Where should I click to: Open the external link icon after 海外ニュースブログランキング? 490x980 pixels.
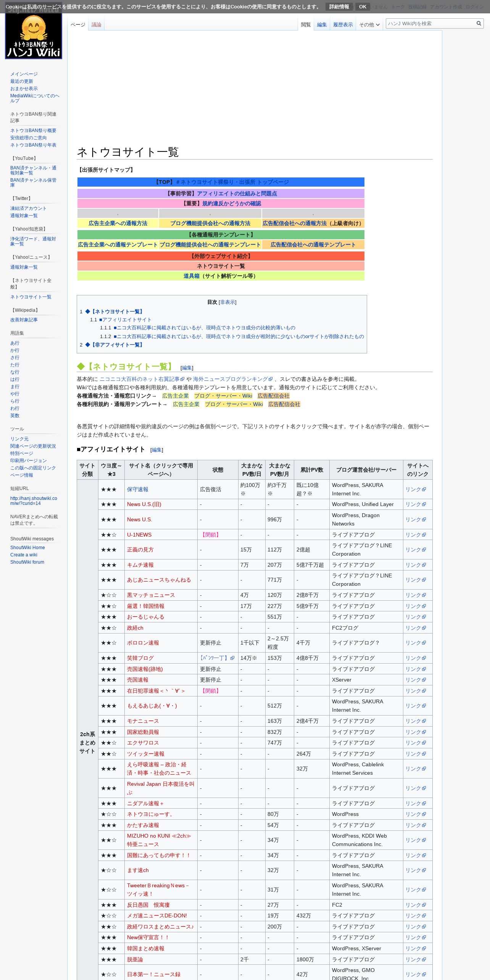271,379
